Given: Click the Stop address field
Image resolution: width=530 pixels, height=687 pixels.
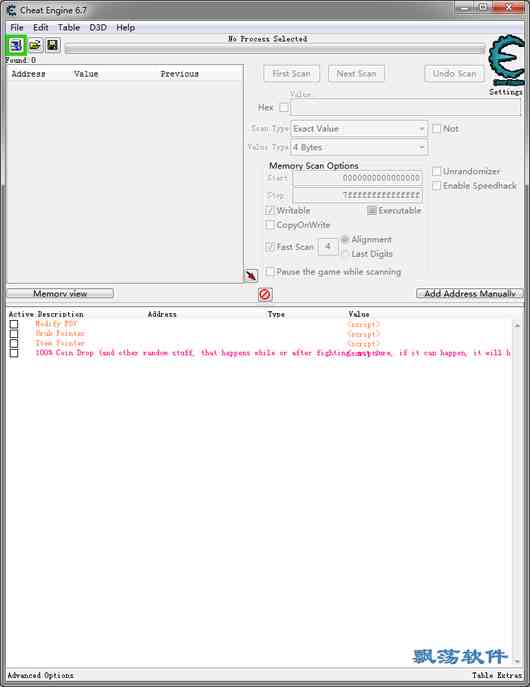Looking at the screenshot, I should pos(357,195).
